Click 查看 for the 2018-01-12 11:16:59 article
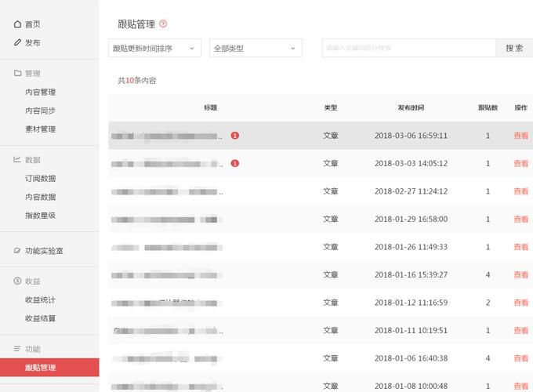This screenshot has height=392, width=533. (520, 303)
